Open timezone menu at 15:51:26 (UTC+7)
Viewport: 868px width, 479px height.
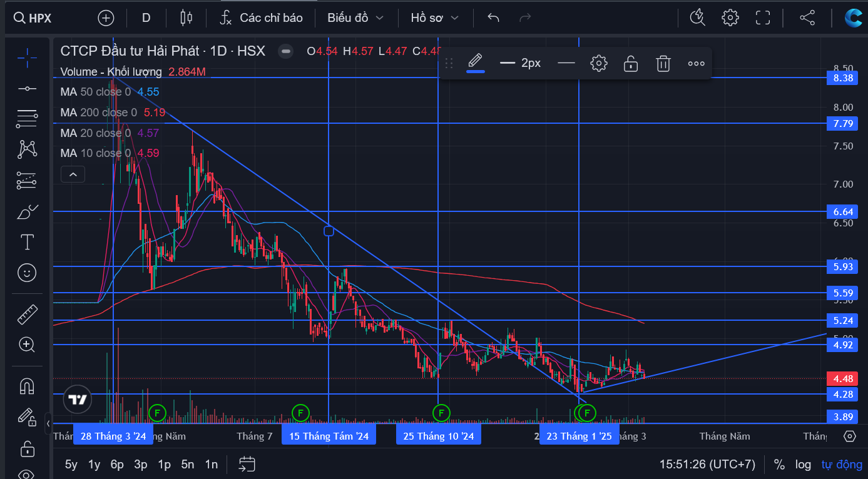[707, 465]
